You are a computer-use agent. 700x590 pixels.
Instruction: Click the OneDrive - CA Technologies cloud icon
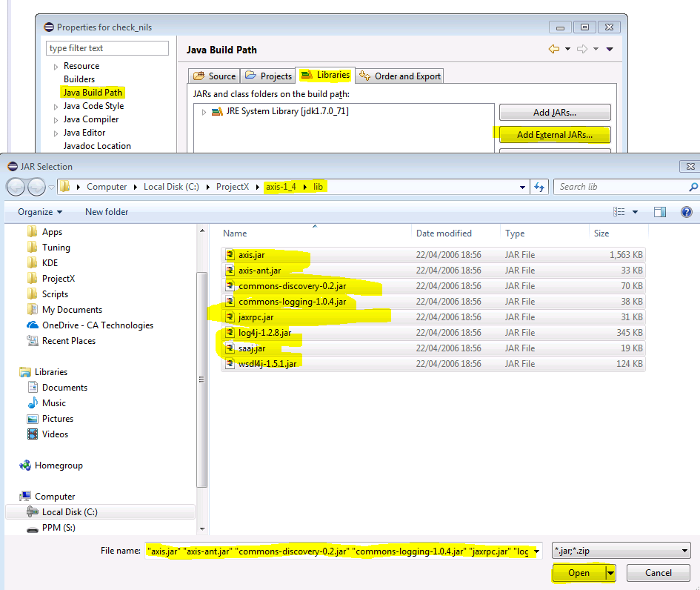[33, 325]
